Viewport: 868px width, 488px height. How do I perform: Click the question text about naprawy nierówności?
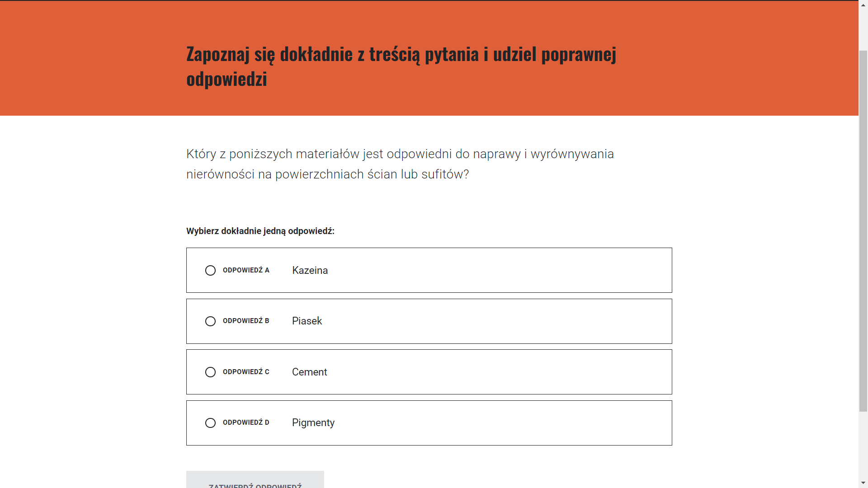tap(400, 164)
